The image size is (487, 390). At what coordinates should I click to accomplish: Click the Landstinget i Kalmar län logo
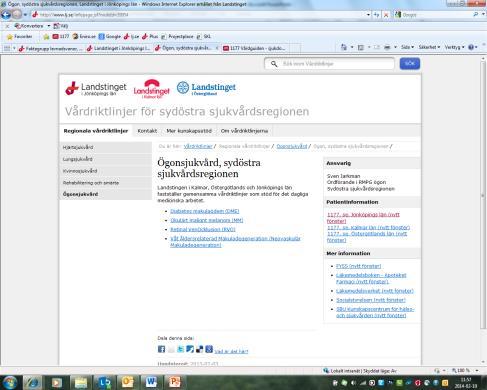pos(152,89)
